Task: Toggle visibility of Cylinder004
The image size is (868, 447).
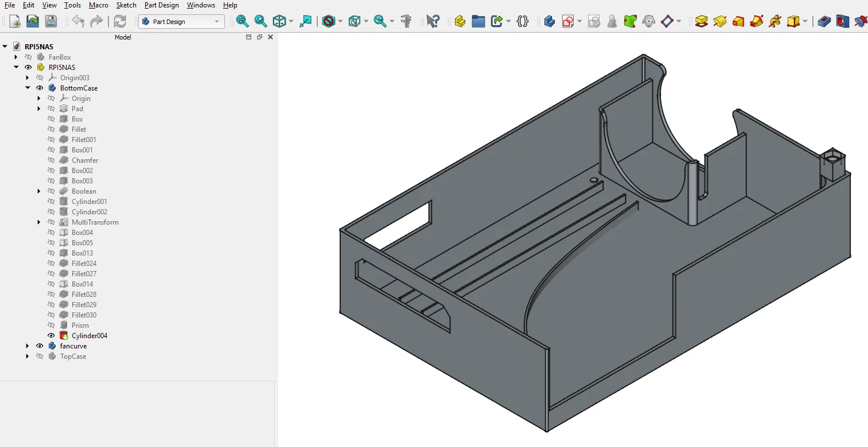Action: 51,336
